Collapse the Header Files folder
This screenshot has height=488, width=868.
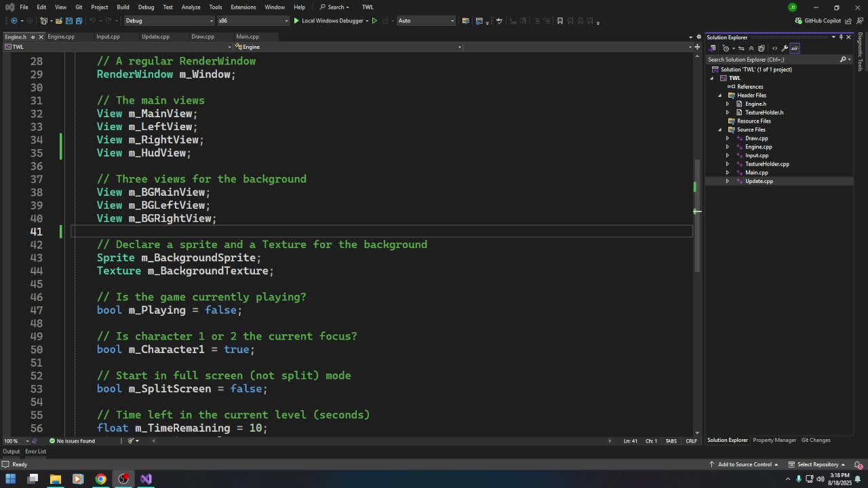pos(720,96)
